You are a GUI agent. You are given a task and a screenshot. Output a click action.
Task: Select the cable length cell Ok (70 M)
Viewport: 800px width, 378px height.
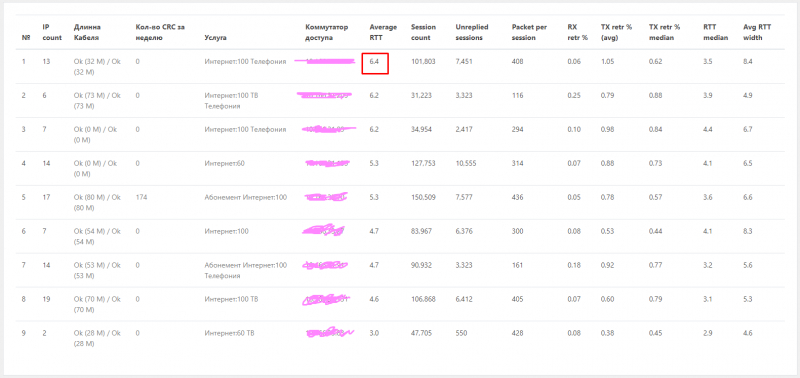click(97, 304)
